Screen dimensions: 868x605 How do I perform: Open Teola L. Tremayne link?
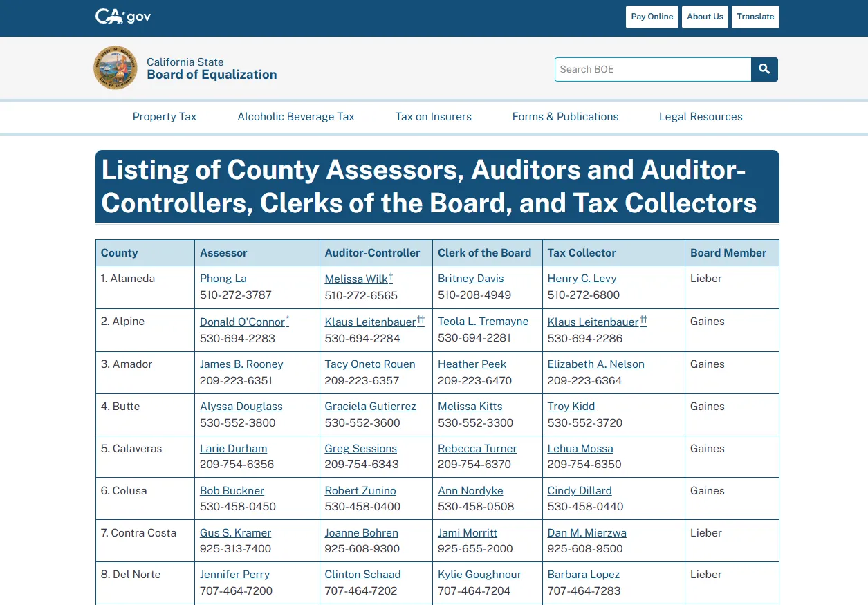click(483, 322)
